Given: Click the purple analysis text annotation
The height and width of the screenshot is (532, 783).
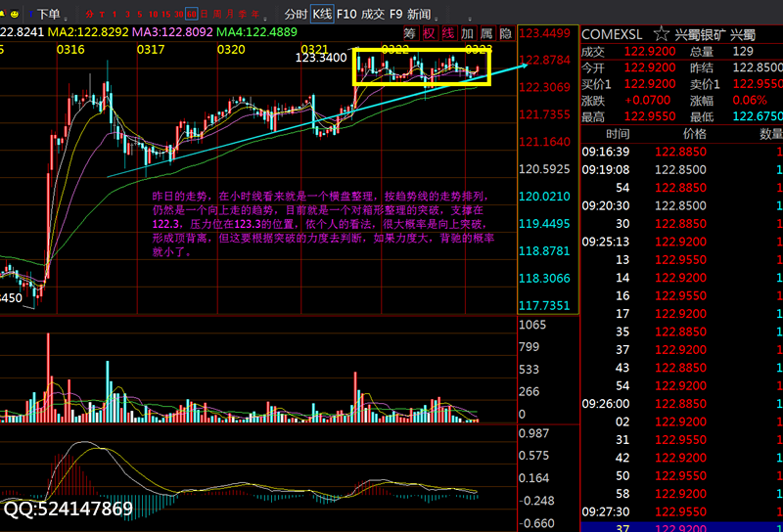Looking at the screenshot, I should click(x=323, y=224).
